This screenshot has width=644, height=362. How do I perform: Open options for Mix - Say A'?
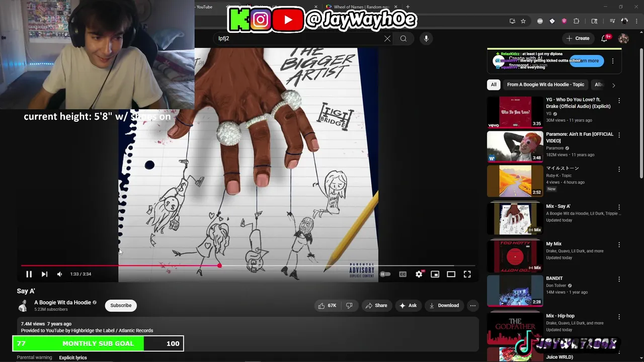[x=619, y=207]
